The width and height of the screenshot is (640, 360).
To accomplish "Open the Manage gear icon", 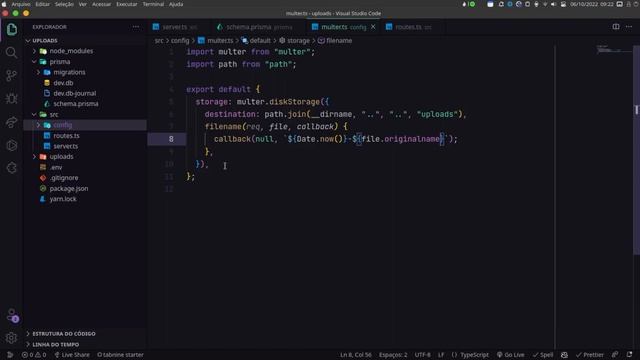I will click(11, 338).
